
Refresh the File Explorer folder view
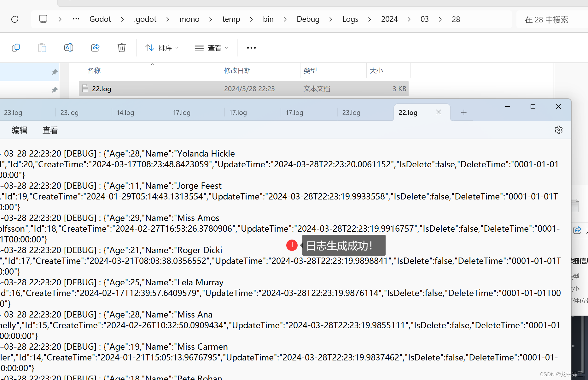tap(15, 19)
